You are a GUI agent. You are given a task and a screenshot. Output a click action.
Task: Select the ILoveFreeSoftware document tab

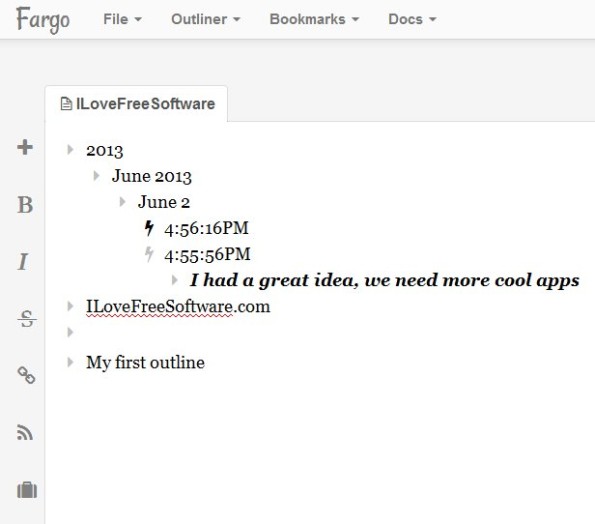[137, 104]
